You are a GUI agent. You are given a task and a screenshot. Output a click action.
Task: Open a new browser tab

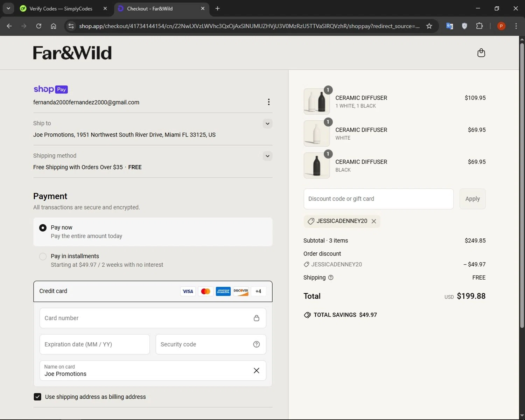click(x=217, y=8)
